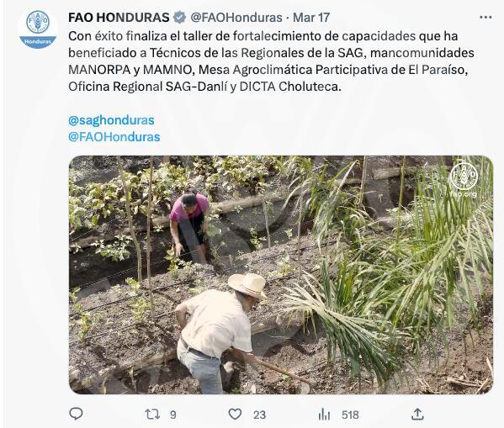Click the tweet text about taller de fortalecimiento
Image resolution: width=504 pixels, height=428 pixels.
271,61
